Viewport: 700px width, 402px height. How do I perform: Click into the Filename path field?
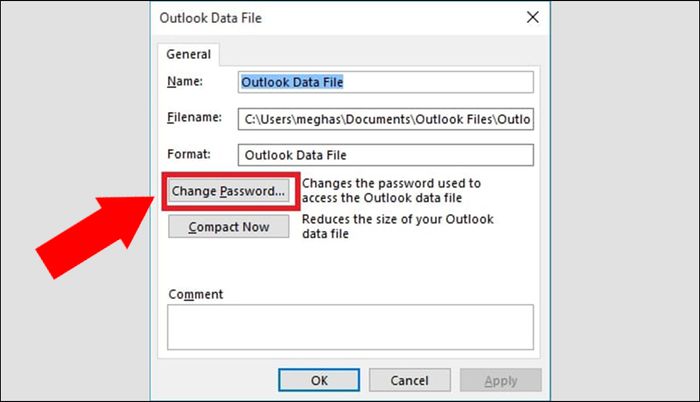[x=386, y=119]
